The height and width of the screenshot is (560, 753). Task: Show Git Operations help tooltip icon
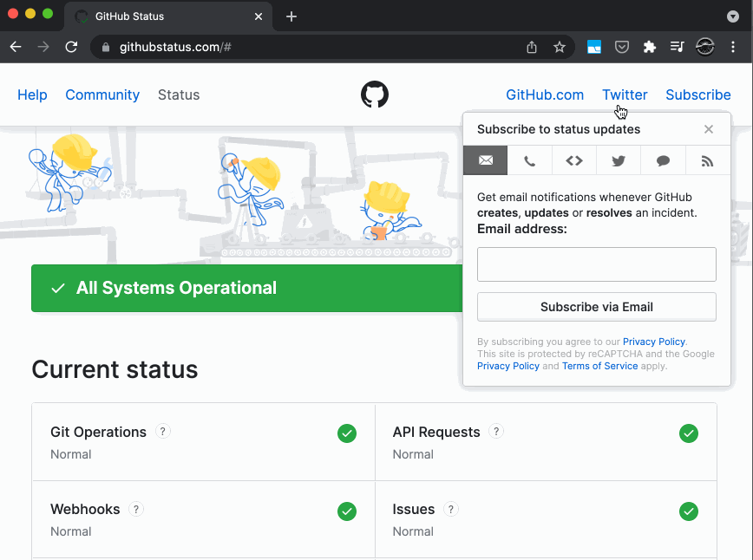pos(163,432)
